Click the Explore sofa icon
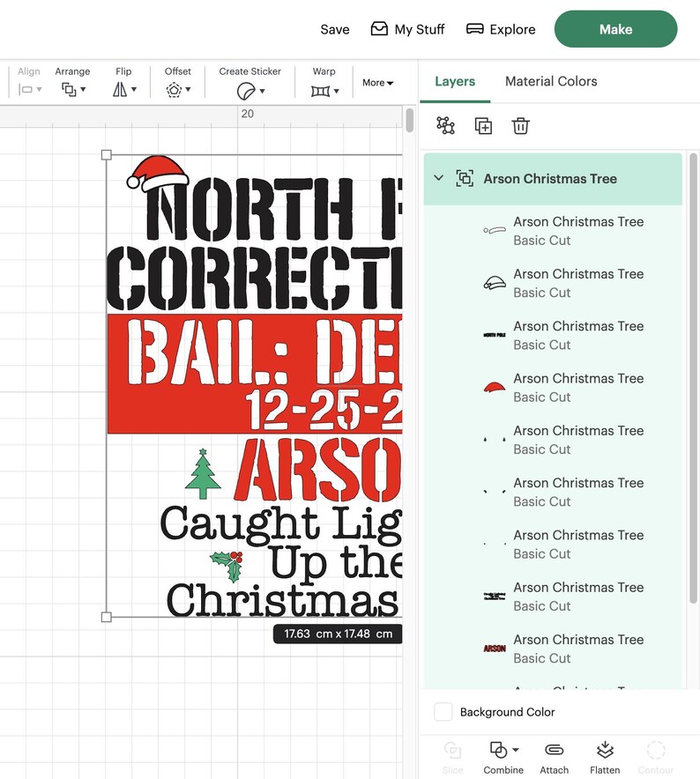Screen dimensions: 700x779 [x=475, y=29]
